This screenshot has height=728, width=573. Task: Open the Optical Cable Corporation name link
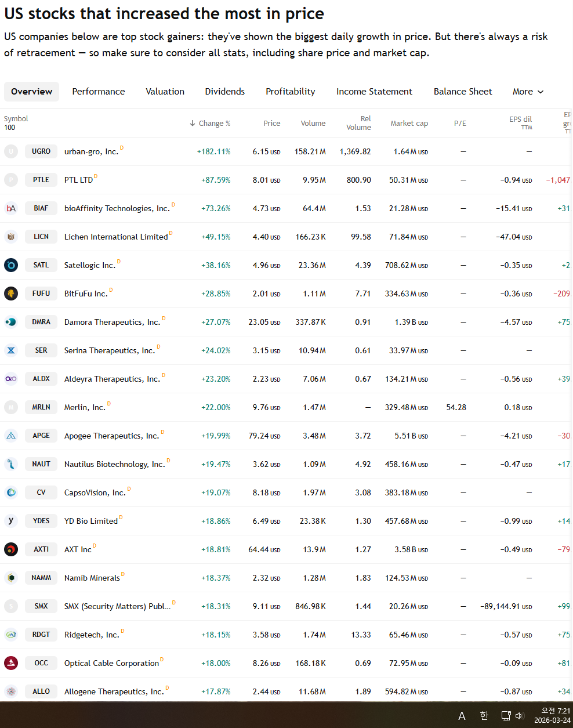[111, 663]
